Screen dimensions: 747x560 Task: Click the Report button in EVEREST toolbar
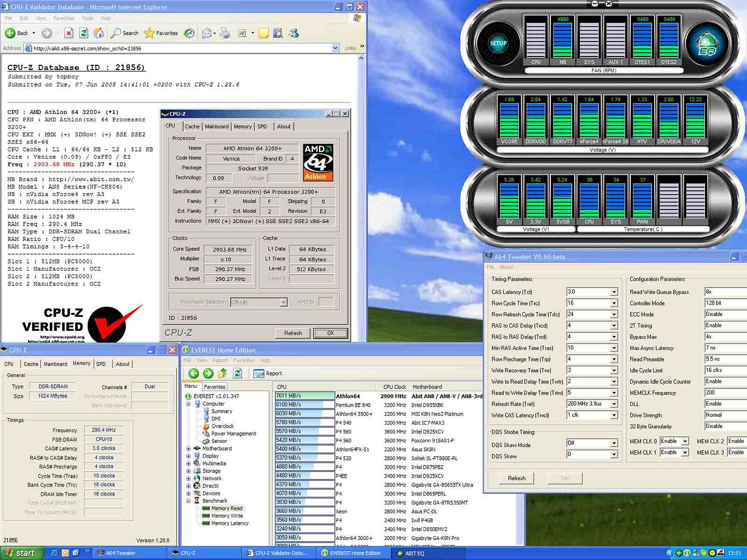tap(268, 373)
